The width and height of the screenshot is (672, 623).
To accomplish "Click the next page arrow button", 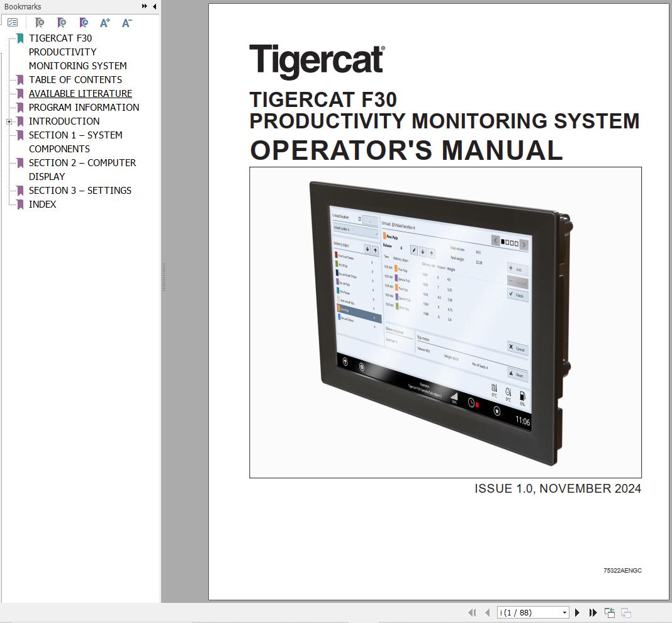I will (x=577, y=612).
